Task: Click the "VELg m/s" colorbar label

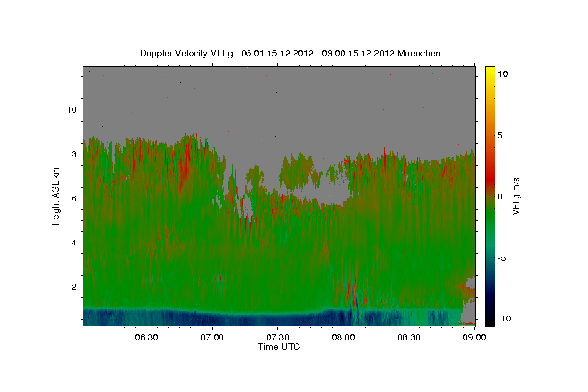Action: [516, 196]
